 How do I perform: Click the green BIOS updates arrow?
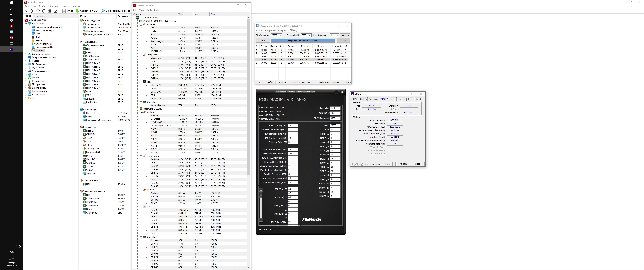pos(77,11)
